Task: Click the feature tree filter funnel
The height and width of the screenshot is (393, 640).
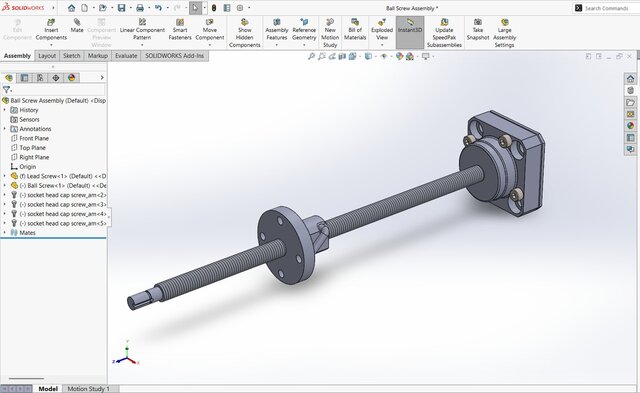Action: pos(7,89)
